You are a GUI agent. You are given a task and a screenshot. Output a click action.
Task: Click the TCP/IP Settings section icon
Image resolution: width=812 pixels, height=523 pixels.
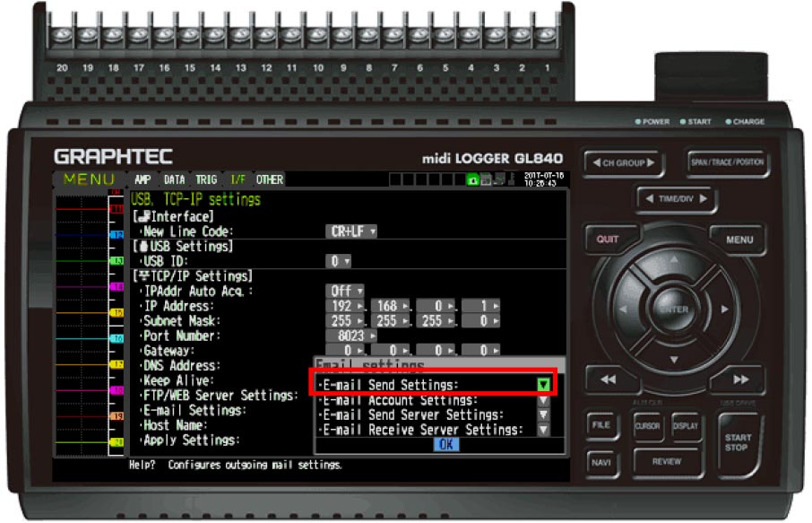[144, 275]
